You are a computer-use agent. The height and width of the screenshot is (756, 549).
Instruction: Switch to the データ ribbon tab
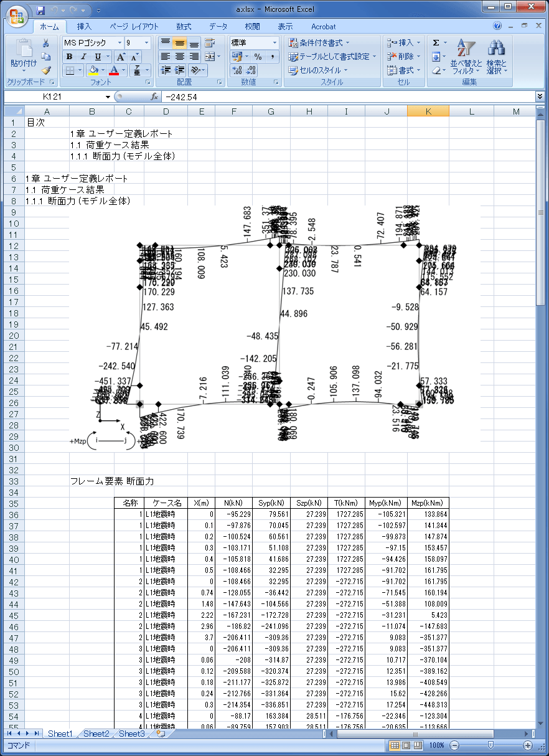(x=218, y=27)
